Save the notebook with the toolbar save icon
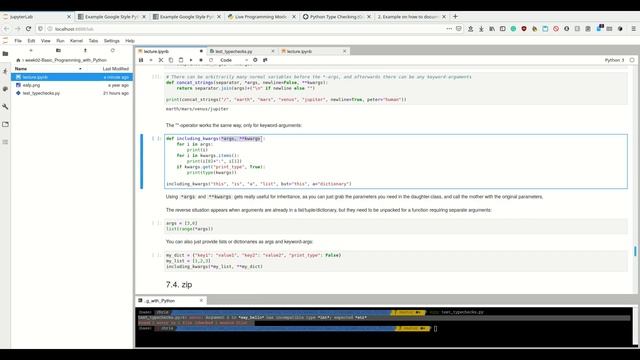Viewport: 640px width, 360px height. [141, 60]
